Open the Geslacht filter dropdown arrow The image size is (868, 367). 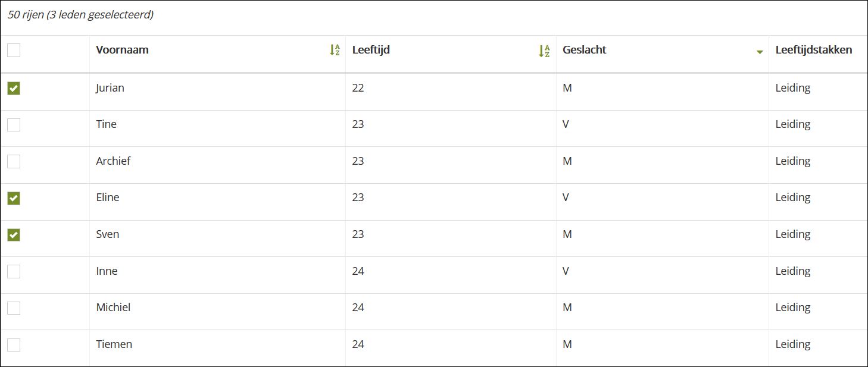[760, 52]
